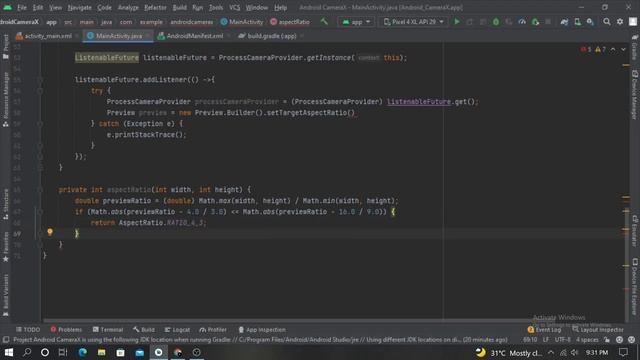The height and width of the screenshot is (360, 640).
Task: Click the red errors count indicator
Action: coord(586,49)
